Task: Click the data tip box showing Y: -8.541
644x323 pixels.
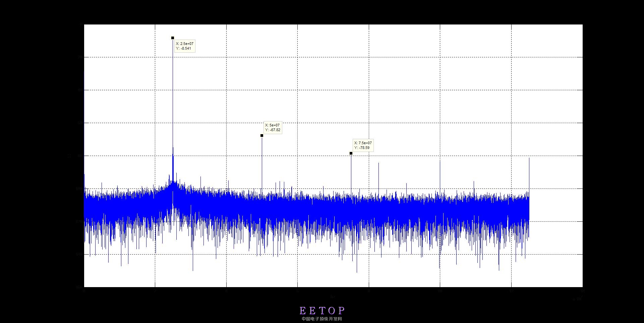Action: [184, 46]
